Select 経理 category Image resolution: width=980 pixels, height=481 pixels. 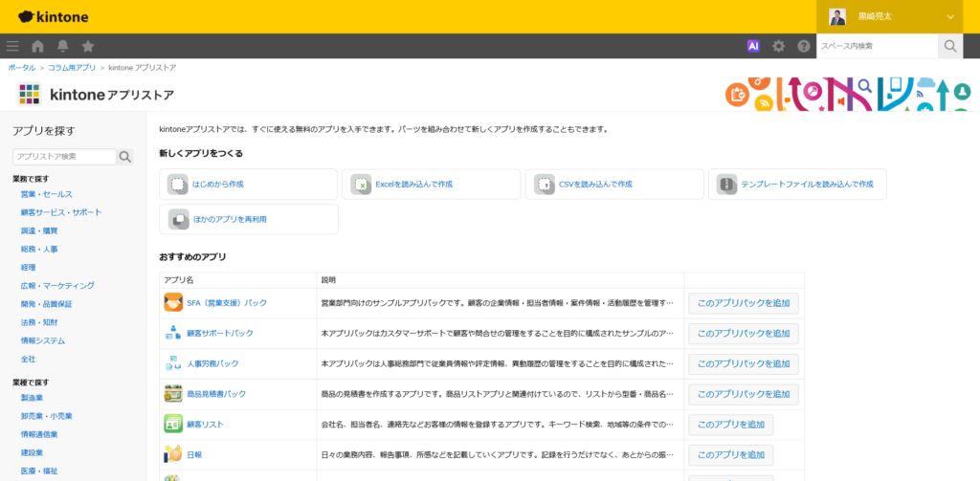tap(28, 268)
